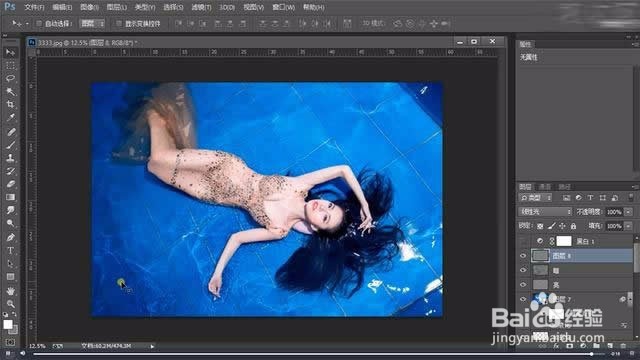
Task: Select the Path Selection tool
Action: click(10, 264)
